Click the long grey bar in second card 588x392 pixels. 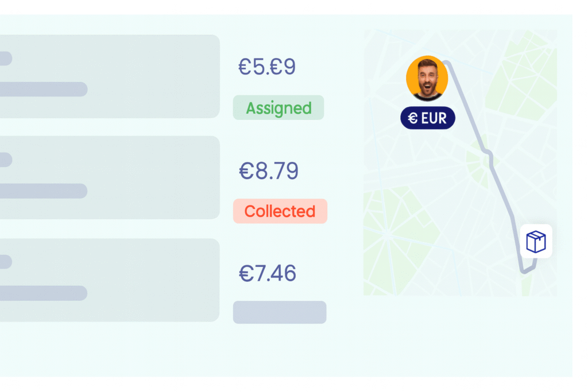44,191
